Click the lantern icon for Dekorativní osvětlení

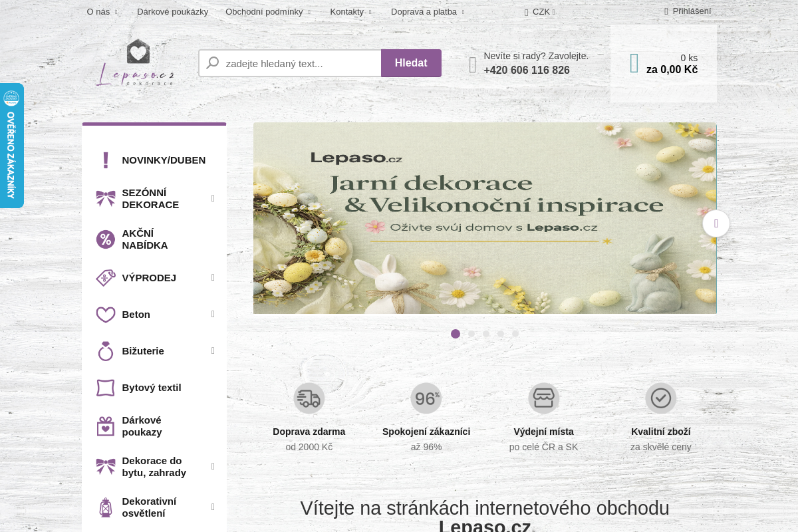click(106, 507)
